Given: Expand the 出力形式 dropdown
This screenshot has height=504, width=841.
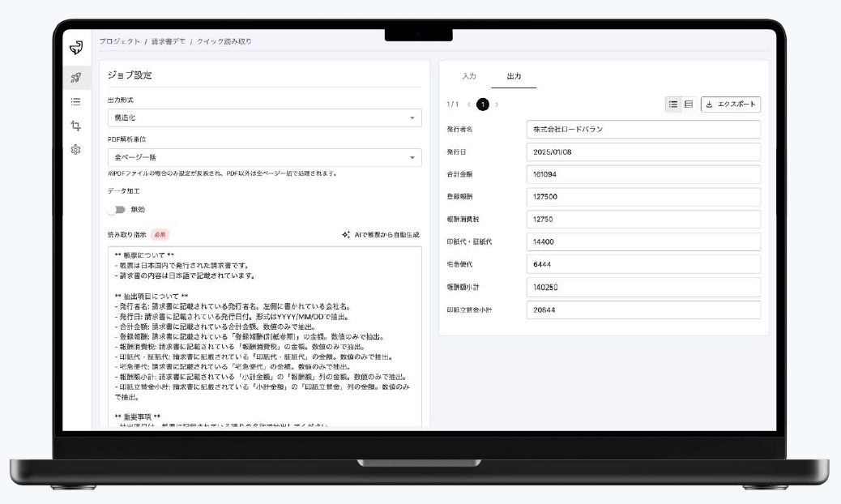Looking at the screenshot, I should 264,118.
